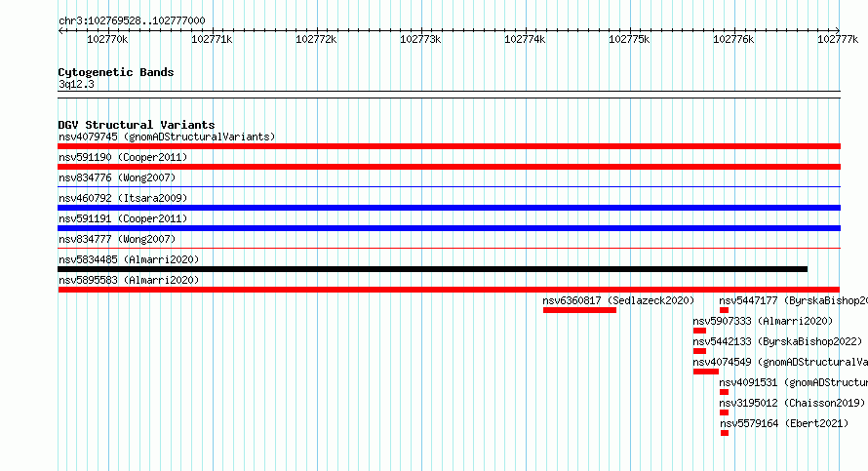Click the 102770k ruler label
This screenshot has height=471, width=868.
[107, 39]
